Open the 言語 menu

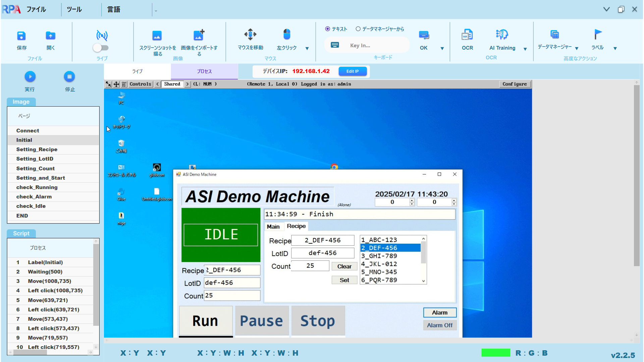click(x=114, y=9)
